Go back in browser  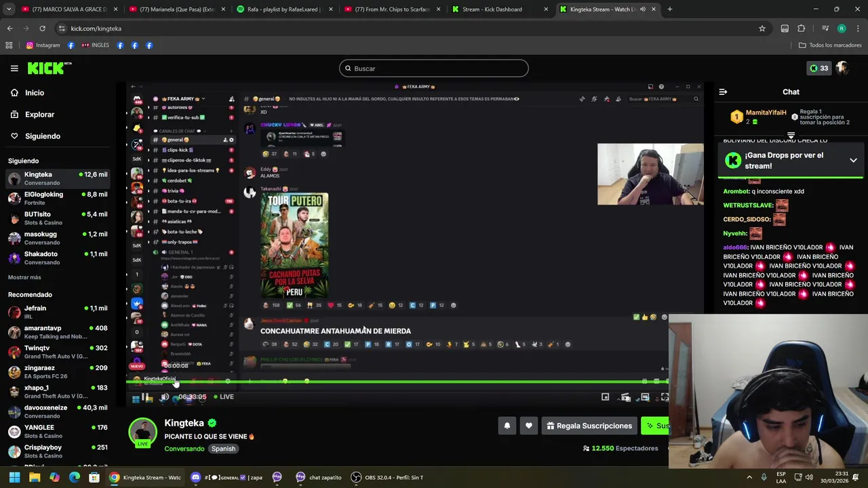[10, 28]
